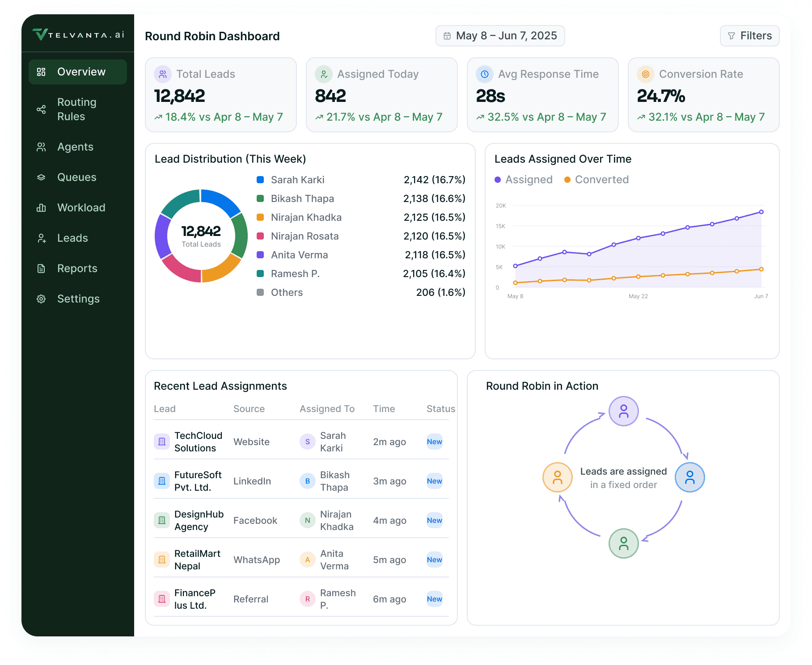Screen dimensions: 812x665
Task: Click the Filters button
Action: [x=749, y=36]
